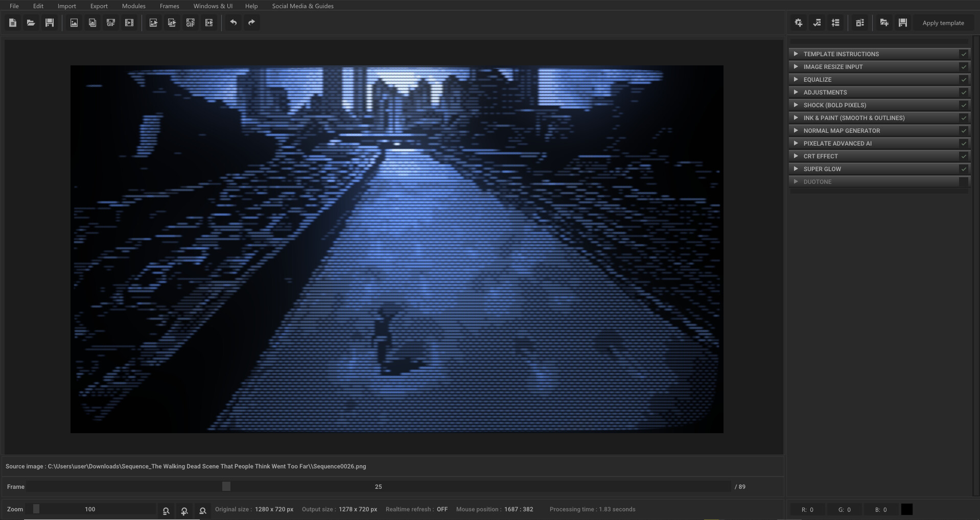Import an animated GIF

pyautogui.click(x=110, y=22)
